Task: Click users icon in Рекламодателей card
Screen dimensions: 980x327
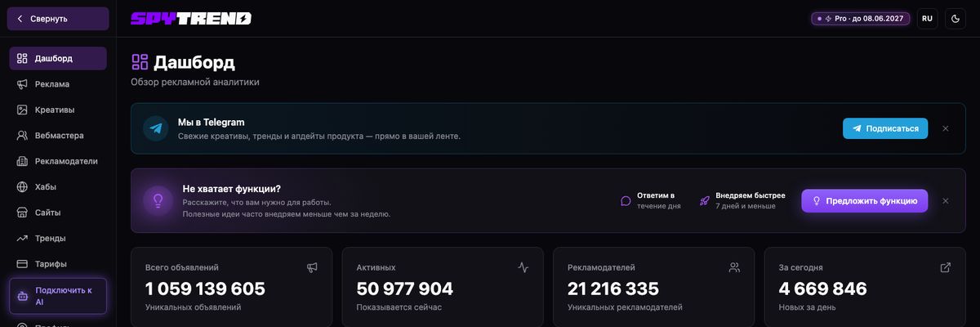Action: [x=734, y=267]
